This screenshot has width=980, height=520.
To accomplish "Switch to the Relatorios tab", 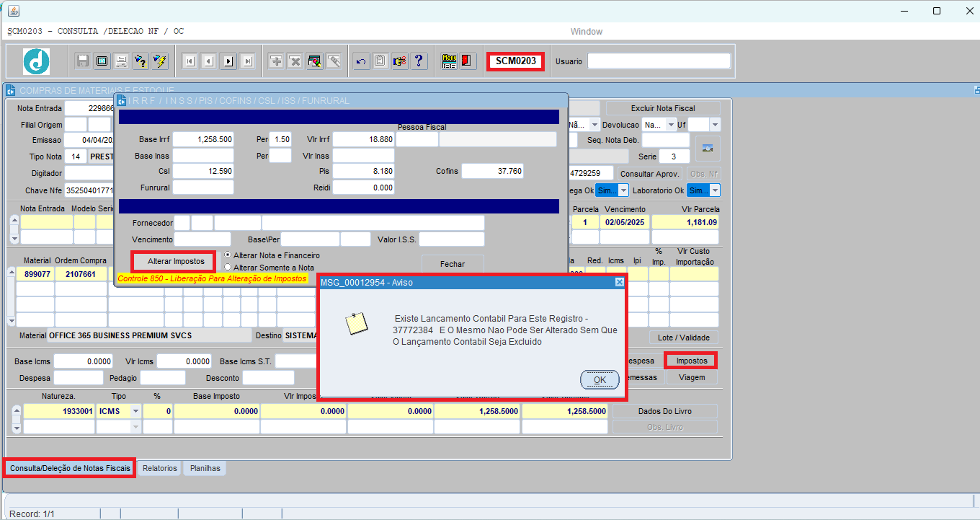I will point(159,468).
